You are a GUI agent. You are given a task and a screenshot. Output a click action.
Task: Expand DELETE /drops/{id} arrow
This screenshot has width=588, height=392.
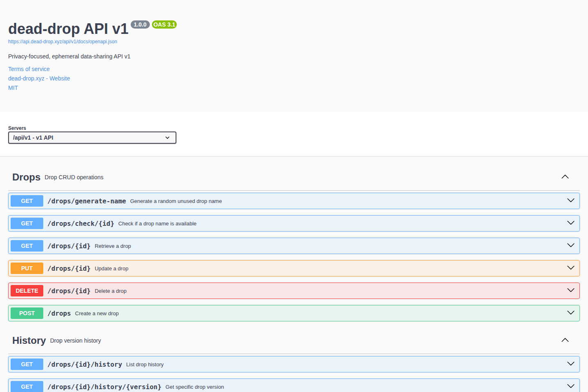pos(571,290)
